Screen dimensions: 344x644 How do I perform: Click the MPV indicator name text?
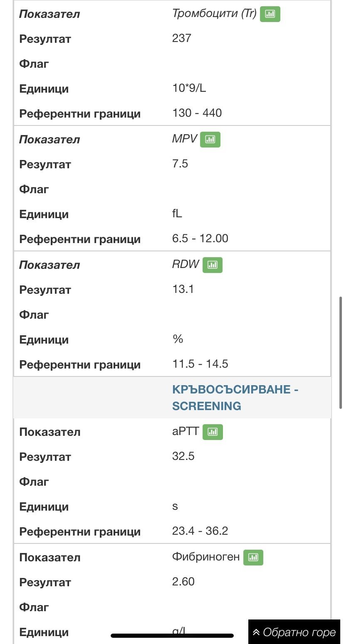[184, 139]
